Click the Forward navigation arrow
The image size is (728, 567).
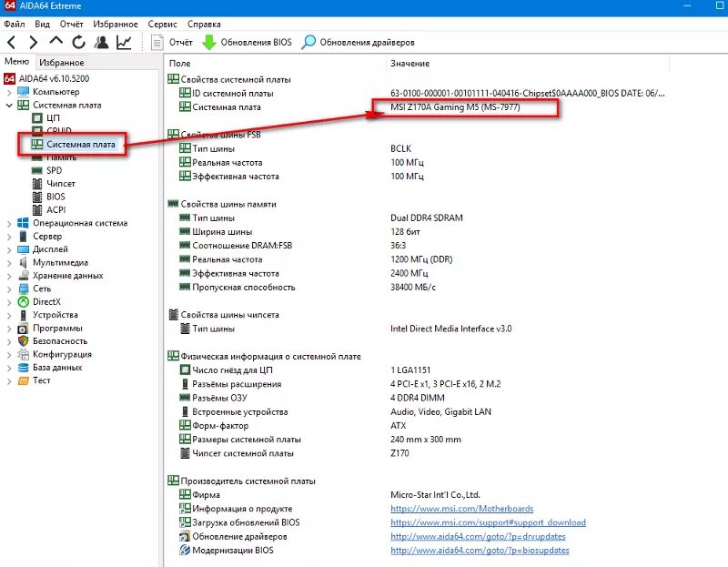[x=34, y=42]
